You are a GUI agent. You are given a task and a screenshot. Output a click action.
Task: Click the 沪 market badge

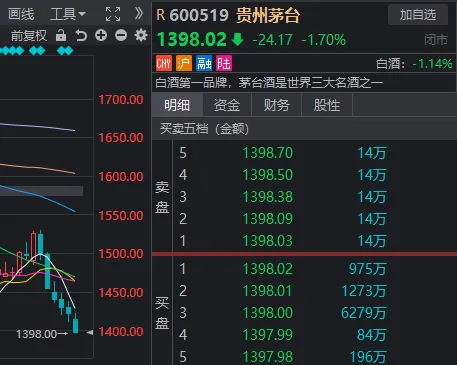(184, 63)
